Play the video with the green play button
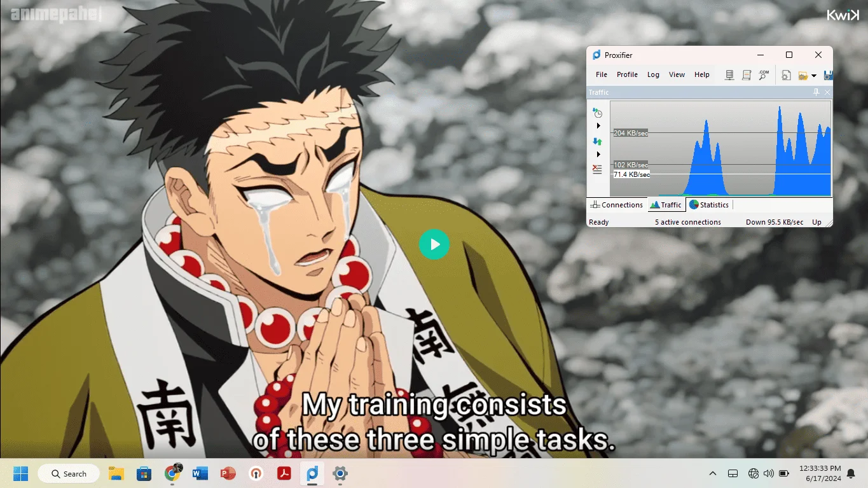 click(434, 244)
